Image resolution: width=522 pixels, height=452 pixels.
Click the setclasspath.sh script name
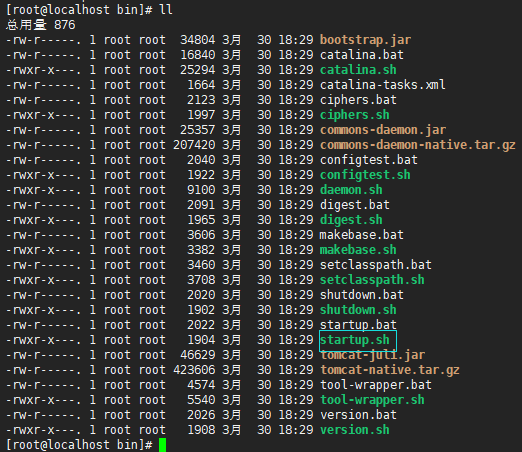click(372, 280)
